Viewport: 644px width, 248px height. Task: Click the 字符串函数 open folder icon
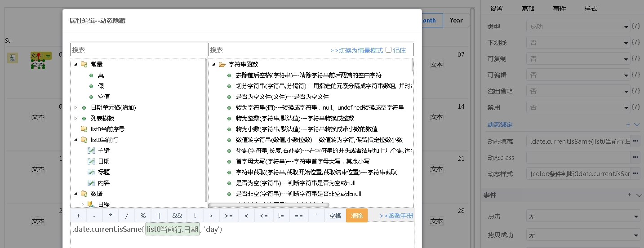coord(222,64)
